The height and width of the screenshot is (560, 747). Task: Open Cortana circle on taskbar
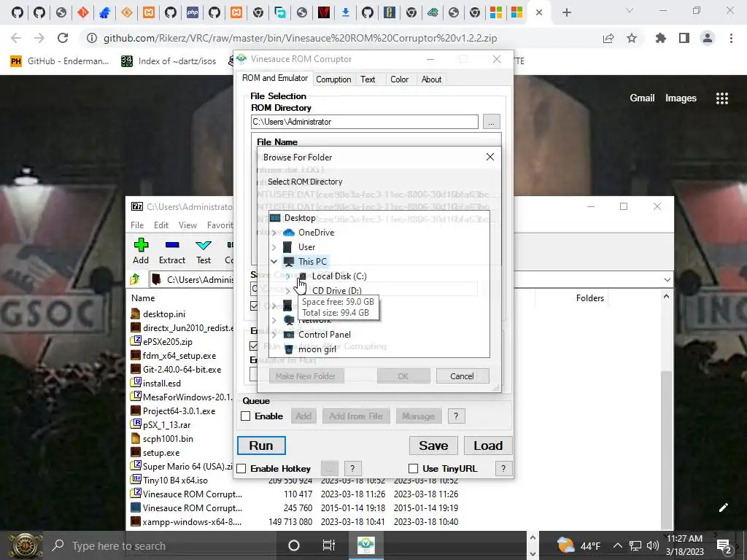tap(294, 545)
